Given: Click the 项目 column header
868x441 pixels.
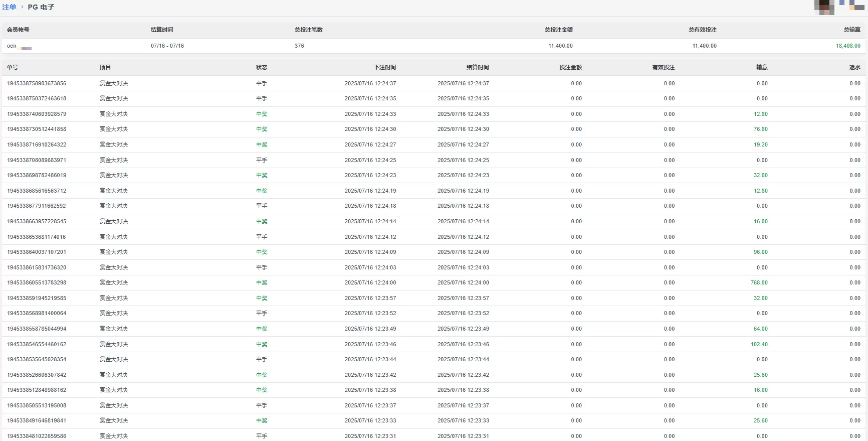Looking at the screenshot, I should (x=105, y=67).
